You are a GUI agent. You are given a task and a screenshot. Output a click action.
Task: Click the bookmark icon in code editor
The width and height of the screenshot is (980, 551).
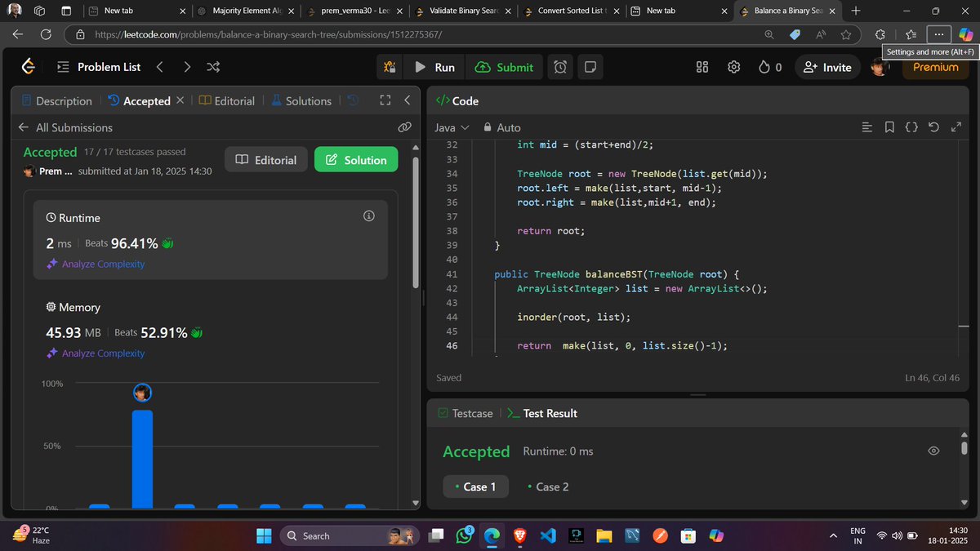click(889, 127)
